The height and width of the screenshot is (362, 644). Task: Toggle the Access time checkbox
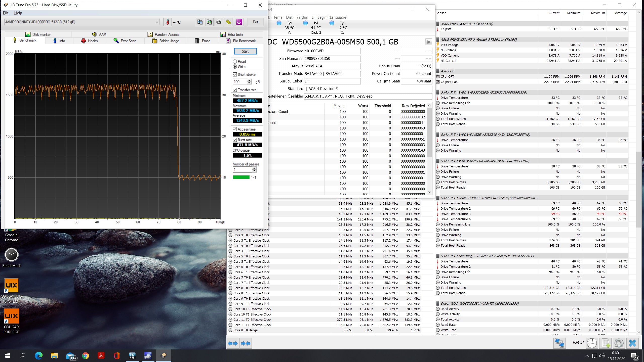click(x=235, y=129)
